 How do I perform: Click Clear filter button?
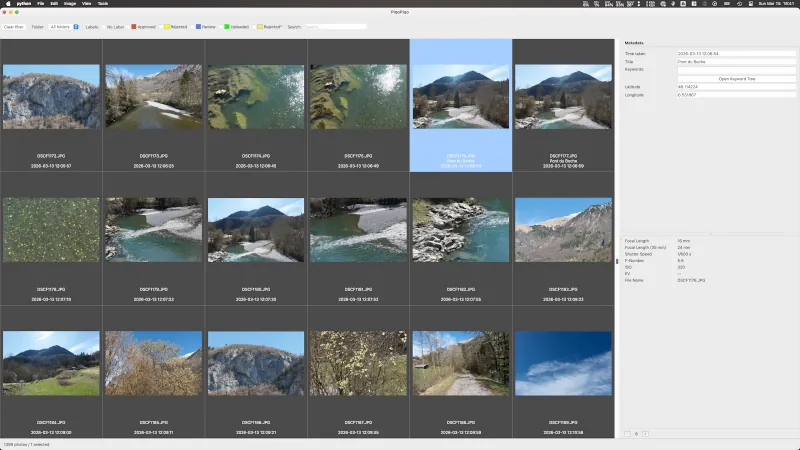pyautogui.click(x=15, y=27)
